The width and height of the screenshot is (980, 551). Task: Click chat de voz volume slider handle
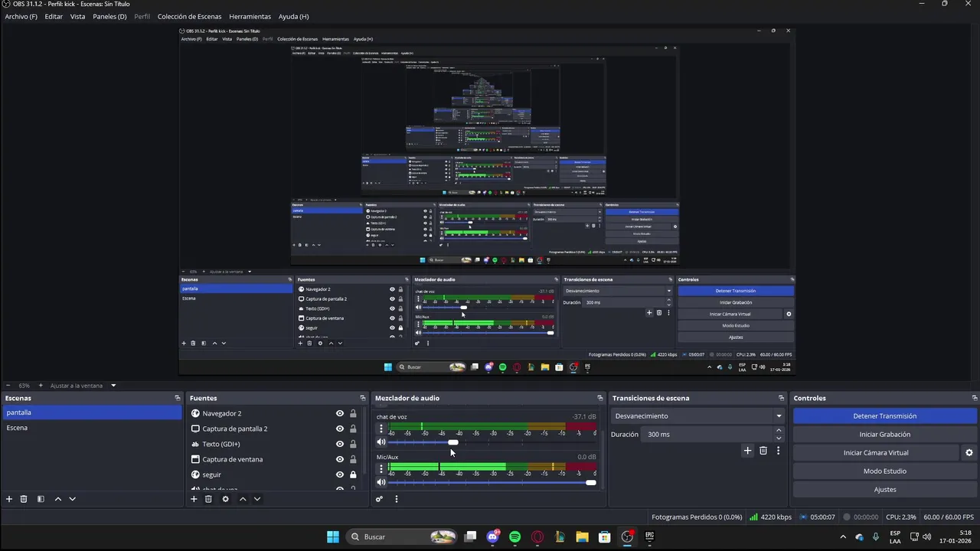(x=453, y=442)
